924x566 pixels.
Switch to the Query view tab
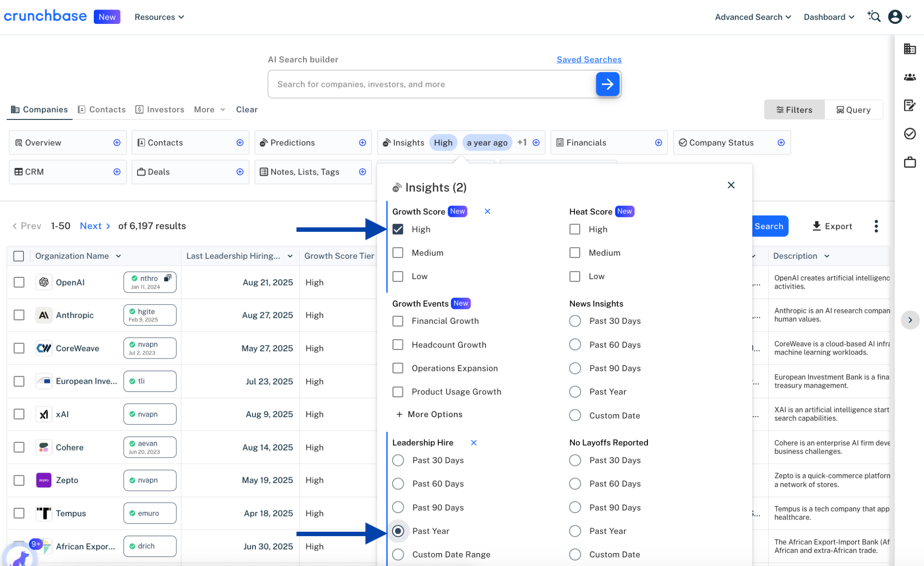click(853, 110)
